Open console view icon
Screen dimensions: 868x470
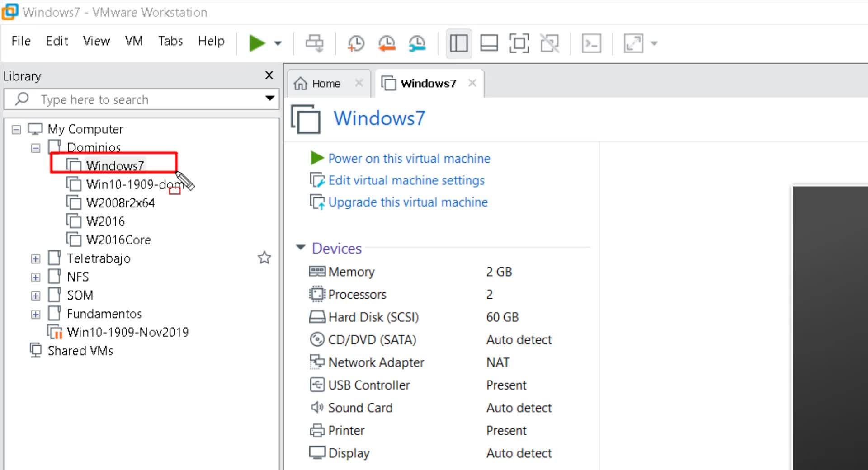(591, 43)
